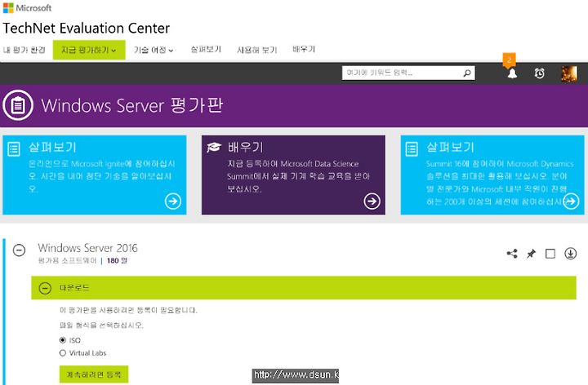
Task: Collapse the Windows Server 2016 section
Action: click(19, 250)
